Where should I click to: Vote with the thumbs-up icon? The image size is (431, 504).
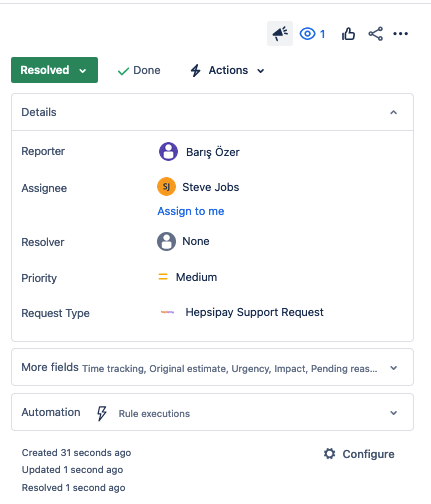tap(348, 34)
